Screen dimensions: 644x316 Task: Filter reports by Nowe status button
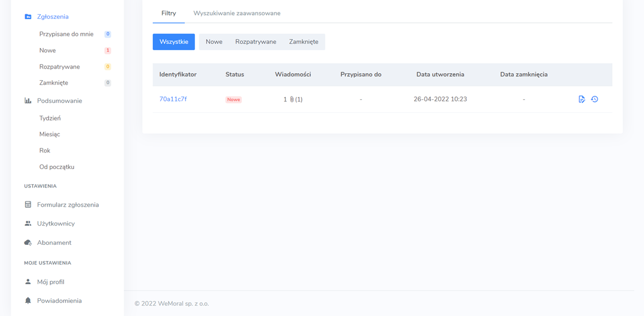coord(214,42)
